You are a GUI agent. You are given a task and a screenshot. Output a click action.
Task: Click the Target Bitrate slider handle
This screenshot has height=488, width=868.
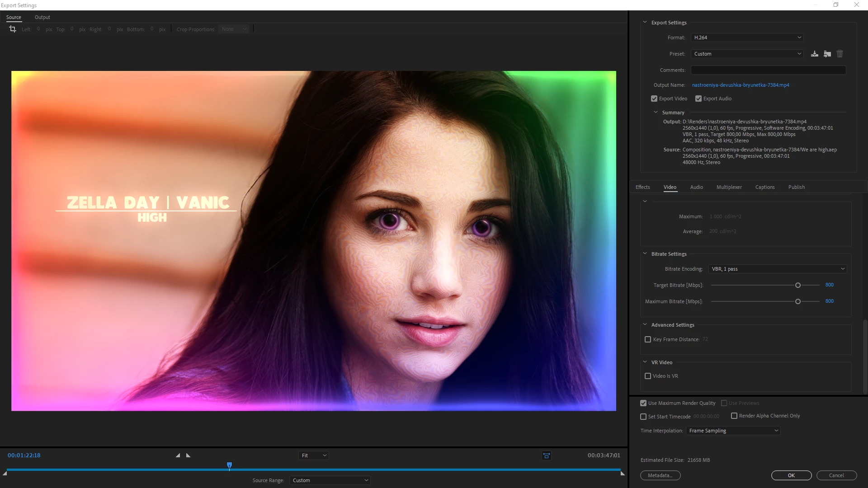tap(798, 285)
